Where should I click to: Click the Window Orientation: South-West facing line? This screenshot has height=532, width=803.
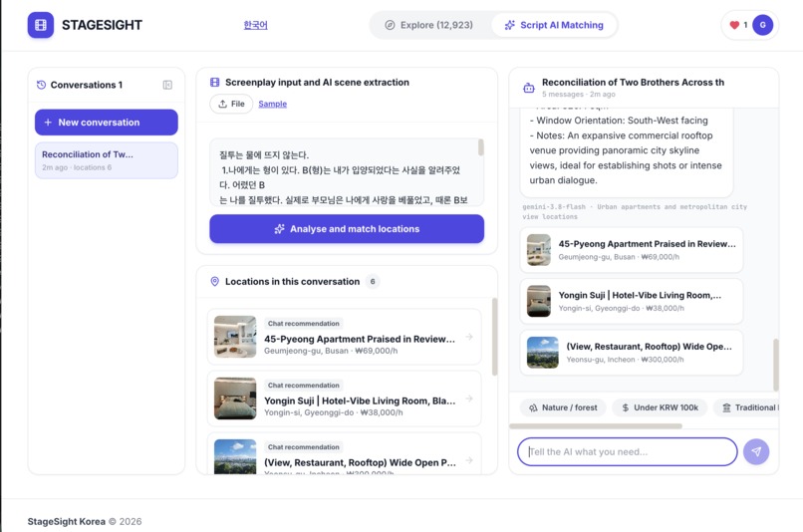coord(619,121)
